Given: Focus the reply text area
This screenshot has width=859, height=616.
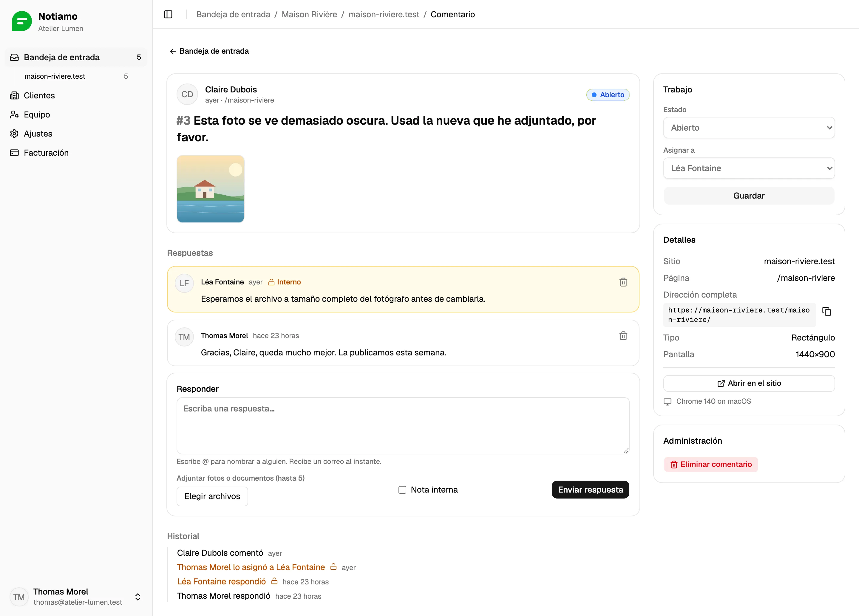Looking at the screenshot, I should tap(403, 425).
